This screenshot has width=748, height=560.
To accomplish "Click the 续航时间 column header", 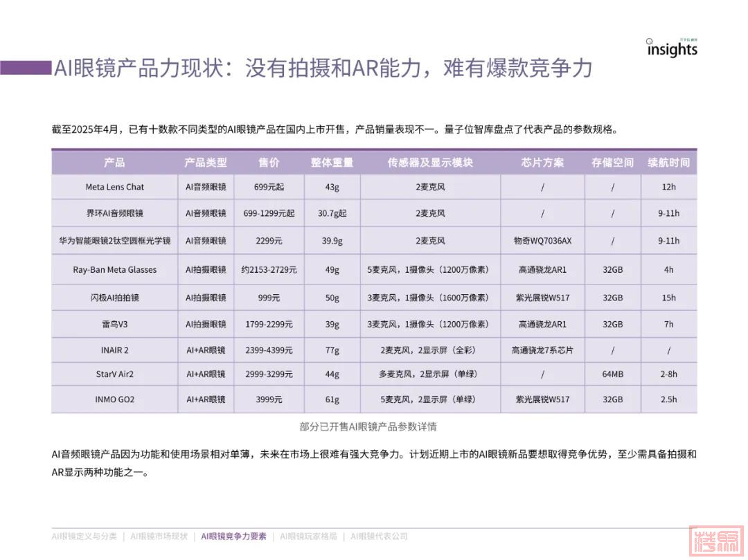I will point(668,163).
